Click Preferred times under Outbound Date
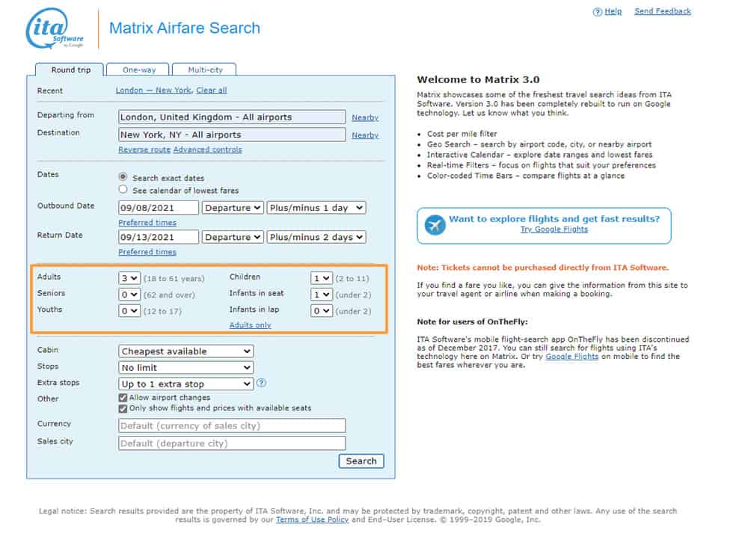Screen dimensions: 748x560 point(147,223)
